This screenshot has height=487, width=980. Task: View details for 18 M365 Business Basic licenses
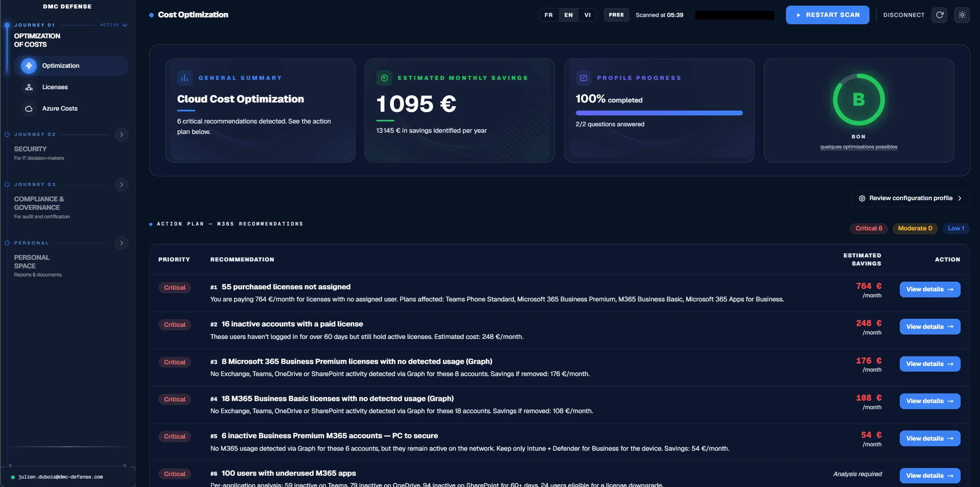click(930, 401)
